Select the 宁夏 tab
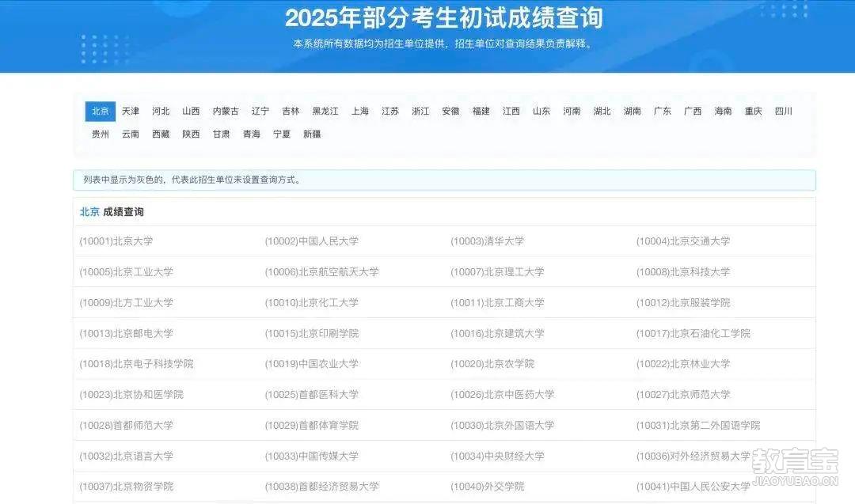 [x=282, y=134]
